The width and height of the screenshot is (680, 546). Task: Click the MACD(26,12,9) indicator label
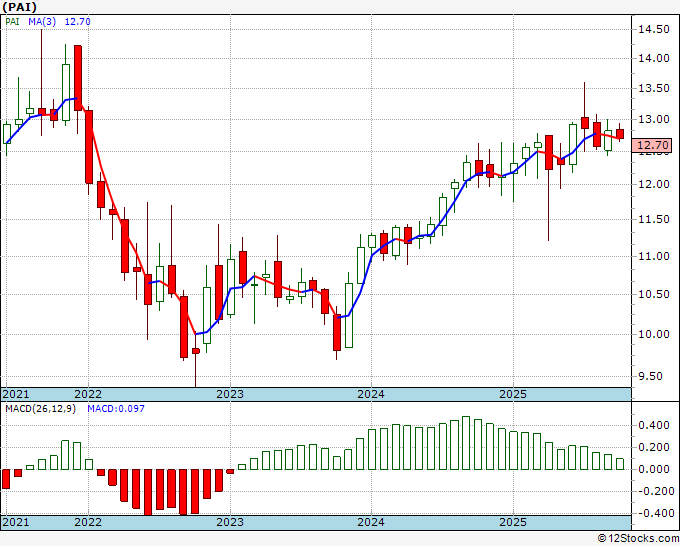pos(41,409)
